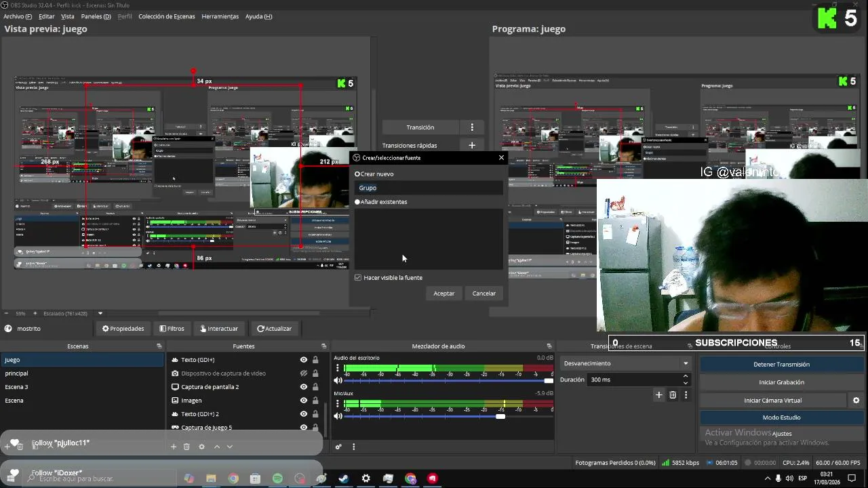Hide the Captura de pantalla 2 source

[x=304, y=387]
